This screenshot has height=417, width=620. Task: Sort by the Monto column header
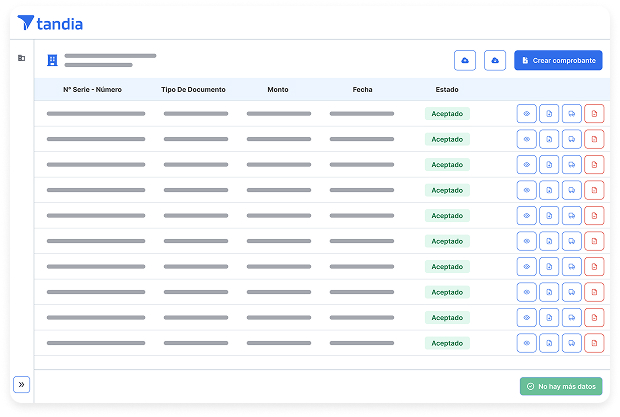(x=277, y=89)
